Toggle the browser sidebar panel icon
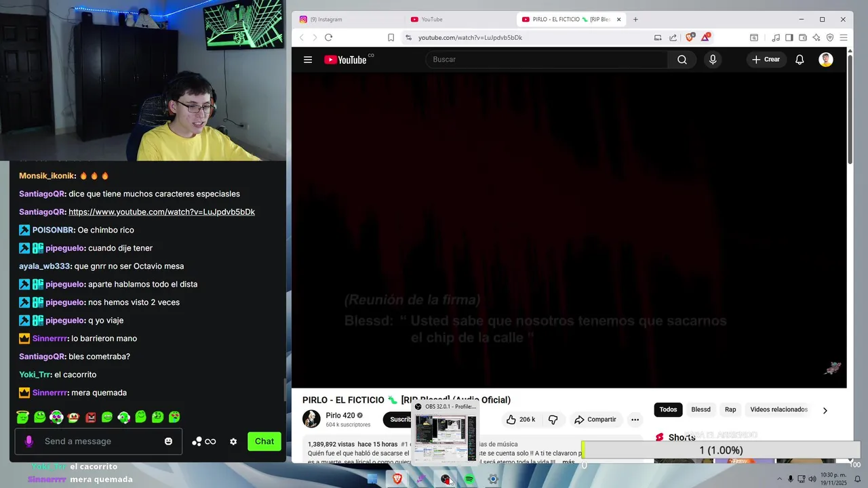The image size is (868, 488). [789, 37]
